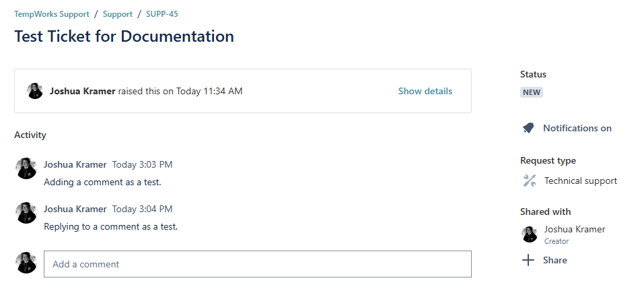Open the SUPP-45 breadcrumb link
This screenshot has height=295, width=644.
pos(162,13)
